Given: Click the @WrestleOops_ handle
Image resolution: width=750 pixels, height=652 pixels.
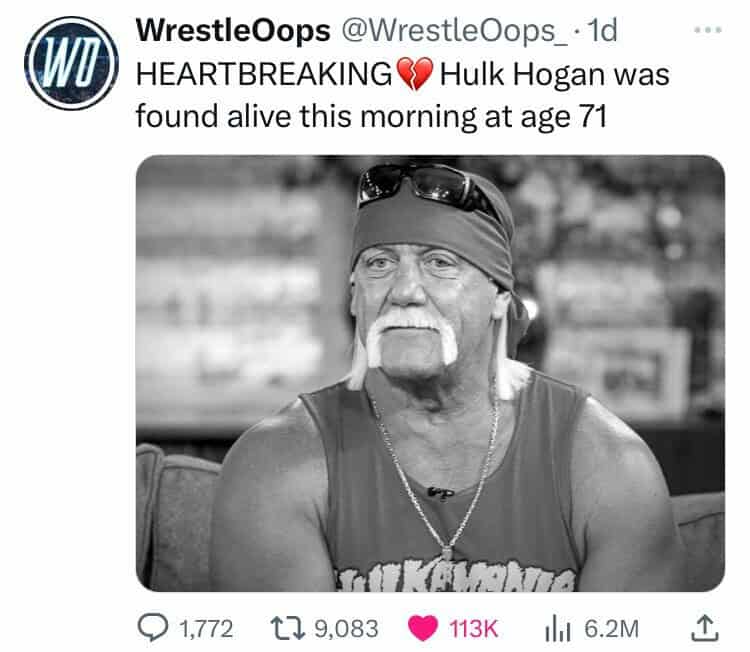Looking at the screenshot, I should pos(454,31).
